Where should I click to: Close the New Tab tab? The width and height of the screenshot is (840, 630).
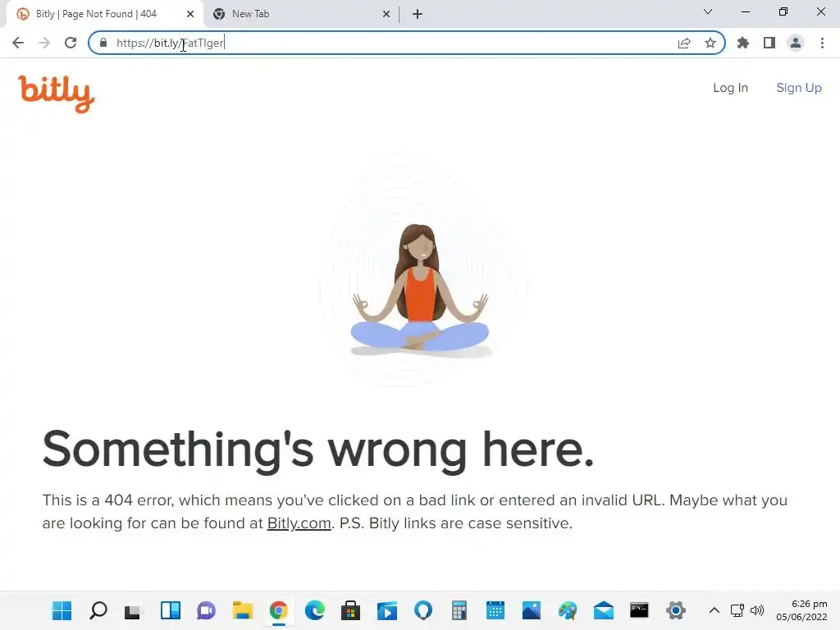point(386,14)
